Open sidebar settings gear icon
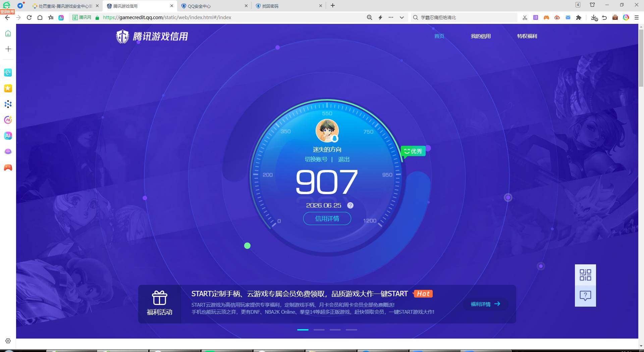The width and height of the screenshot is (644, 352). click(8, 341)
